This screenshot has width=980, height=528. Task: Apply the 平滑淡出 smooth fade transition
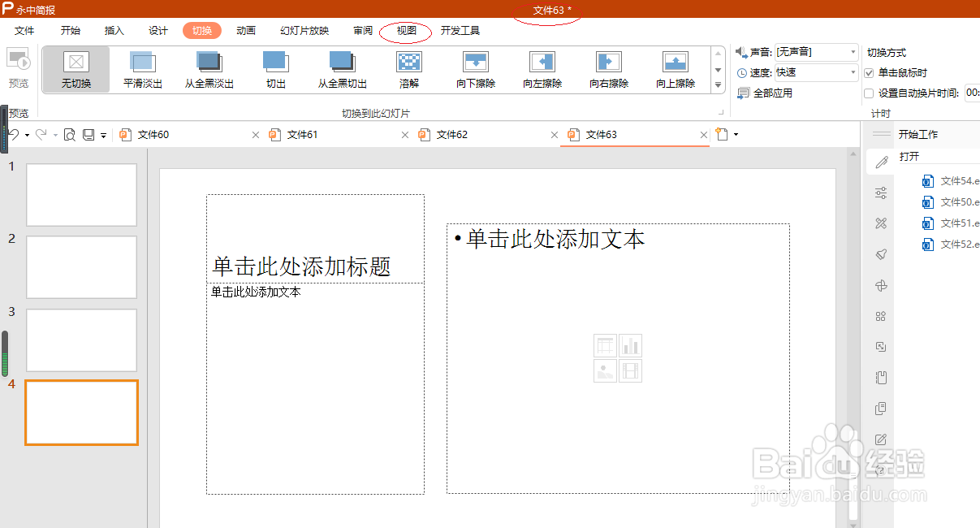point(143,69)
